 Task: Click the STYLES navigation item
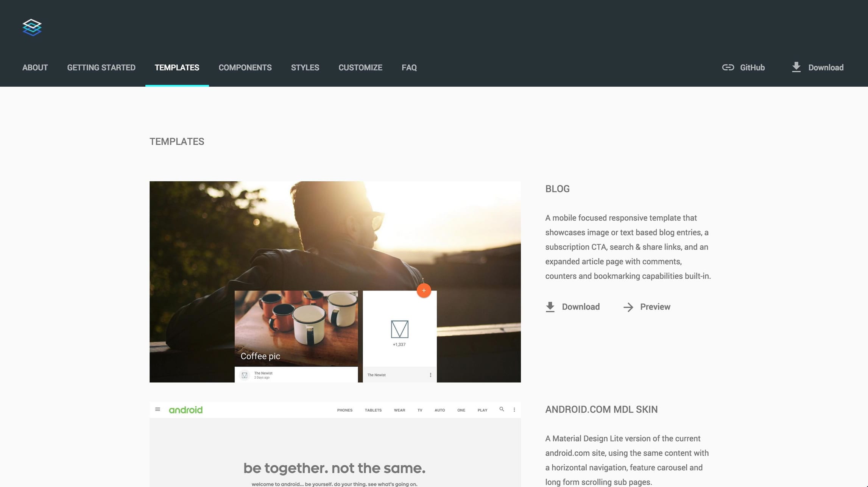point(305,67)
